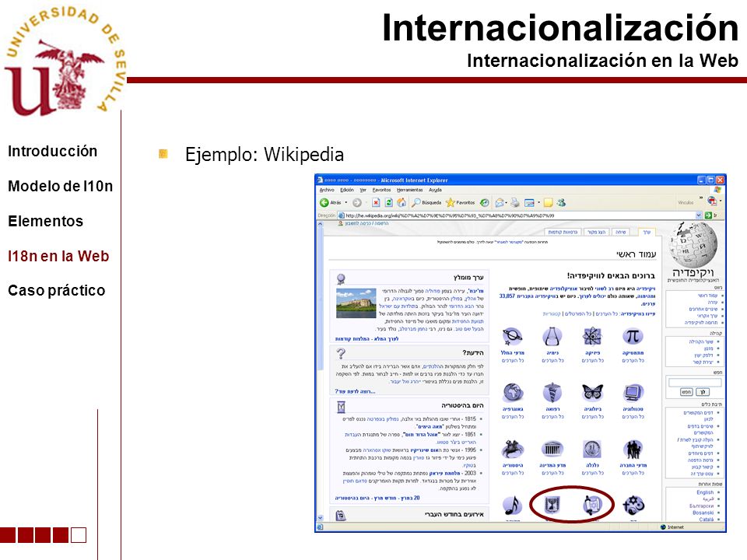The height and width of the screenshot is (560, 747).
Task: Click the Wikipedia sidebar search box
Action: (x=695, y=383)
